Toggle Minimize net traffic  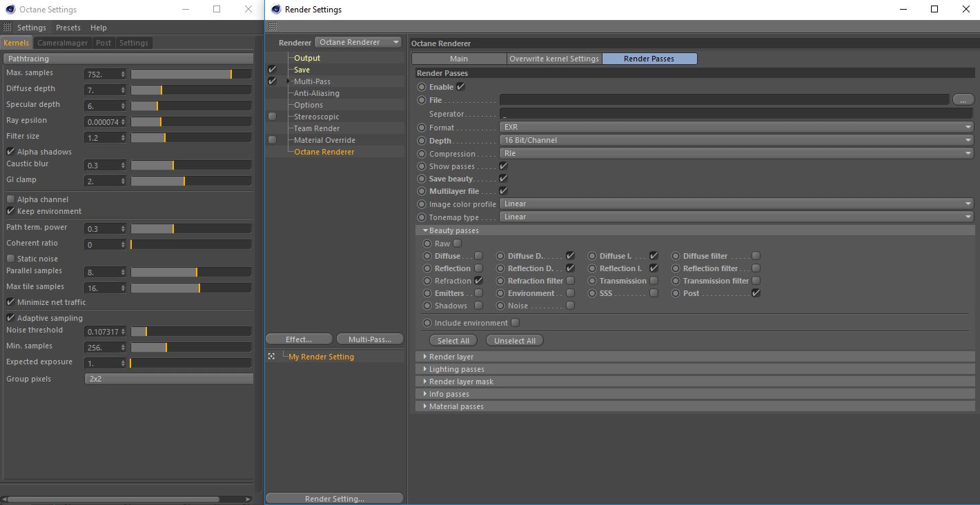click(x=10, y=302)
